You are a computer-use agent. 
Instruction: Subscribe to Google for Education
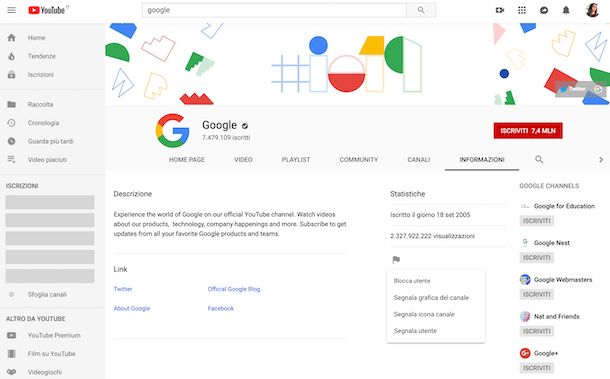coord(536,221)
